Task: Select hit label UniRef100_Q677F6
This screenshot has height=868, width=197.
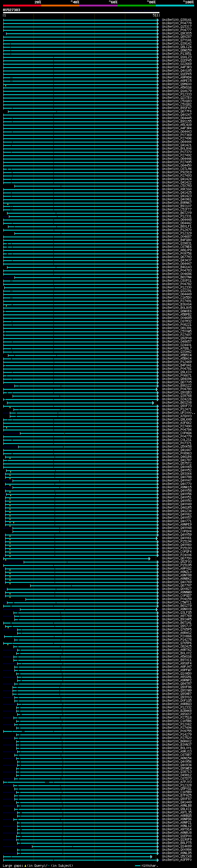Action: coord(176,111)
